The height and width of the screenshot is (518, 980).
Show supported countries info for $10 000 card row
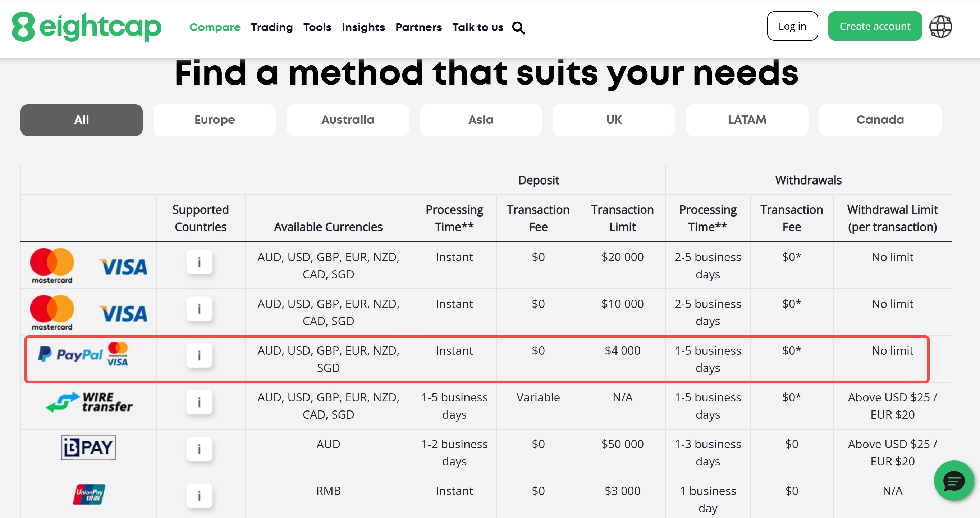pyautogui.click(x=199, y=309)
